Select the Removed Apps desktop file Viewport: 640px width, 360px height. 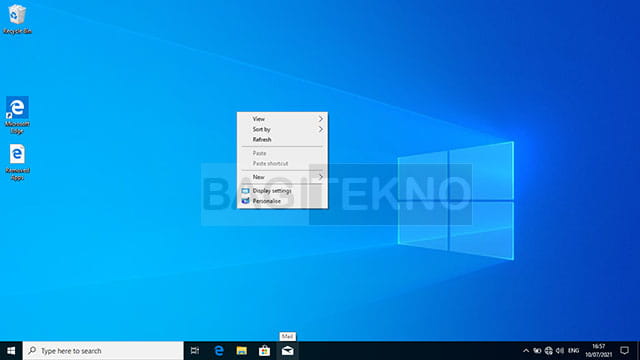17,162
